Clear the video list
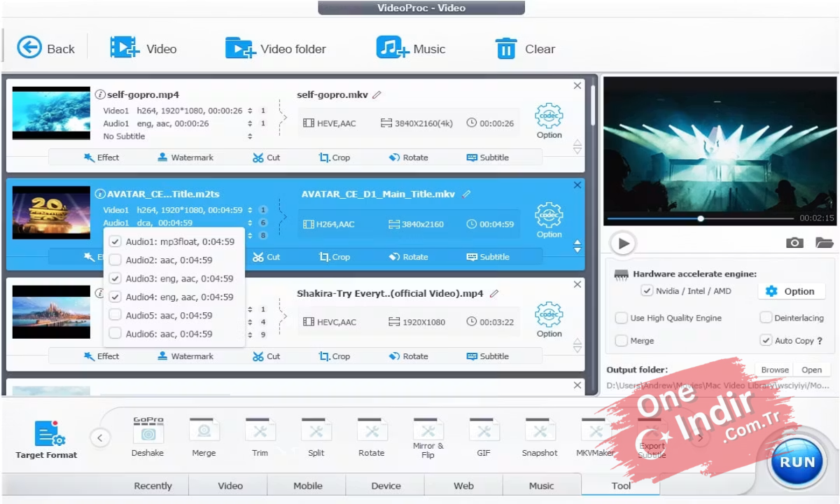The height and width of the screenshot is (504, 840). coord(525,48)
